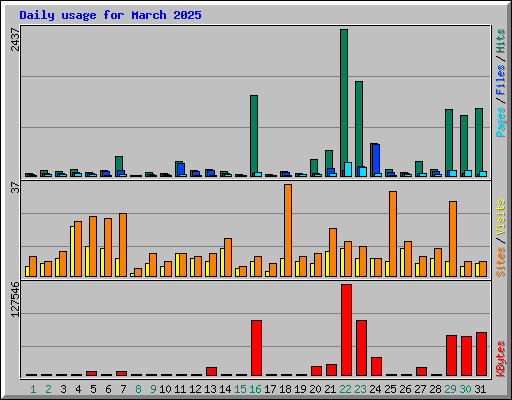The width and height of the screenshot is (512, 400).
Task: Click green day label 8 on the x-axis
Action: tap(138, 389)
